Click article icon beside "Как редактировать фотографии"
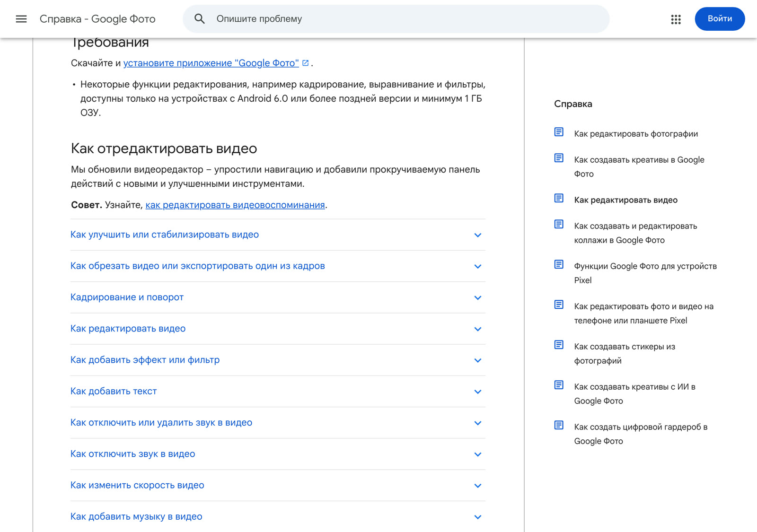Image resolution: width=757 pixels, height=532 pixels. pos(559,132)
